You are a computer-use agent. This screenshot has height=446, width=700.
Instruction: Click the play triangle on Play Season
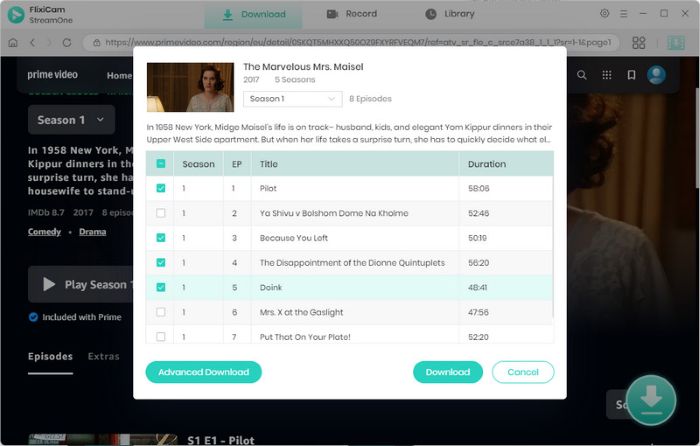point(49,284)
